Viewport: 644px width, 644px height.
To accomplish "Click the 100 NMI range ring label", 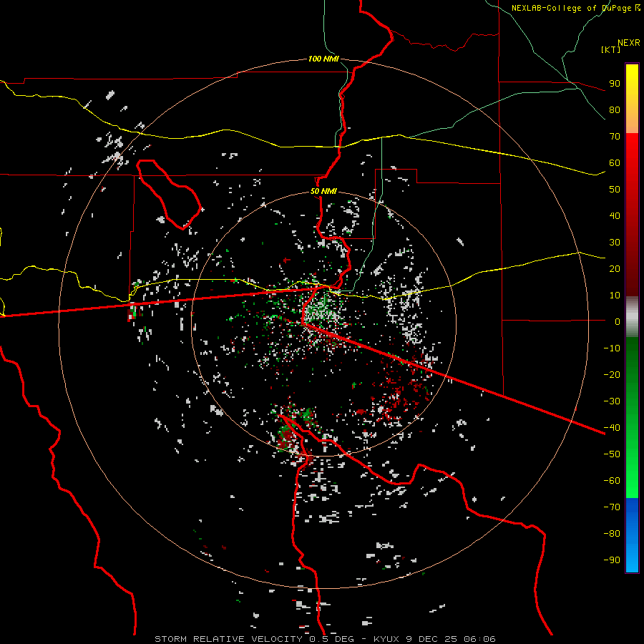I will coord(323,59).
